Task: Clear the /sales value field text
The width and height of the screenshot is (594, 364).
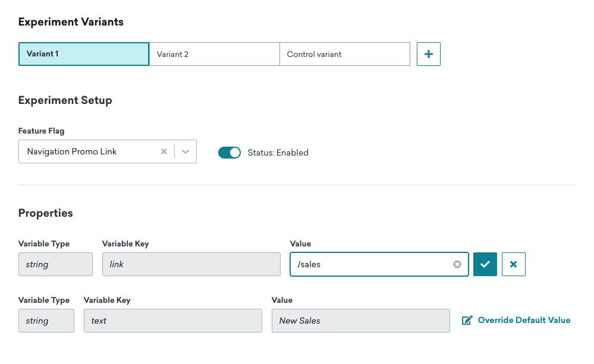Action: pyautogui.click(x=457, y=264)
